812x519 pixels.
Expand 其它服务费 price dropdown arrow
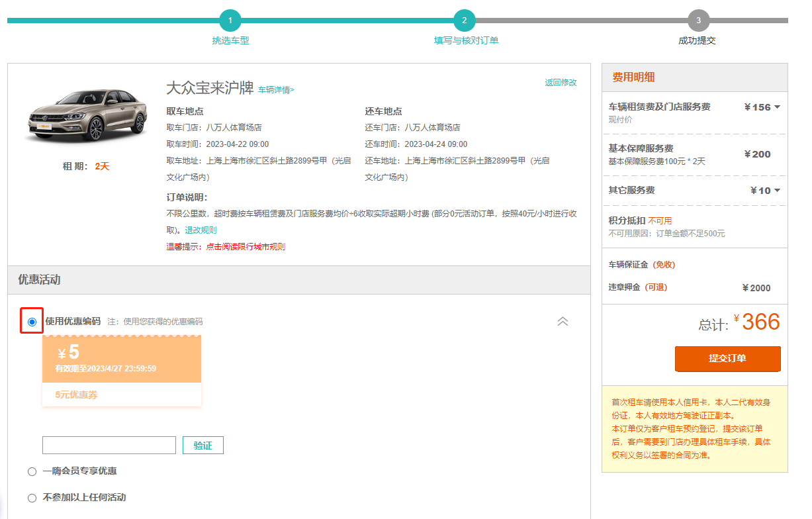pyautogui.click(x=777, y=191)
